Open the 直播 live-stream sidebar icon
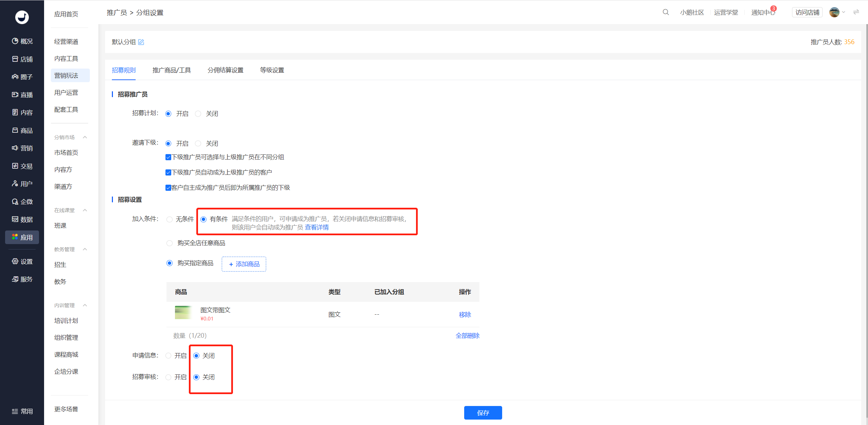This screenshot has width=868, height=425. pos(15,95)
